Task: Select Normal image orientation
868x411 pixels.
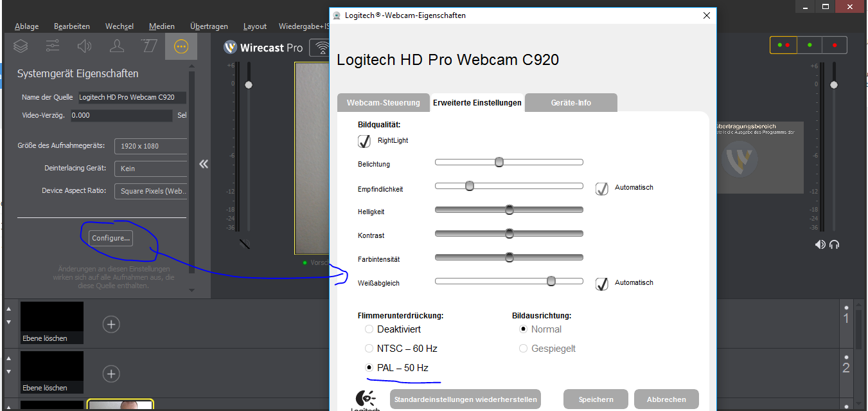Action: pyautogui.click(x=523, y=329)
